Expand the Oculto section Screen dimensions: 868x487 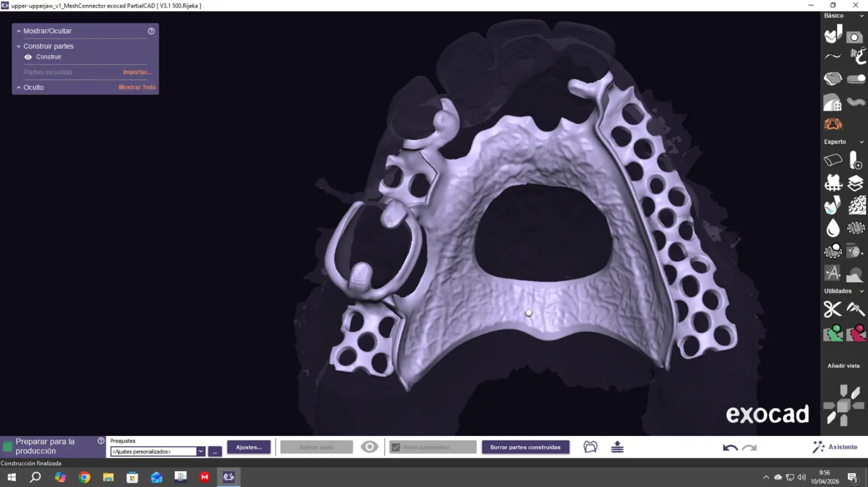18,87
